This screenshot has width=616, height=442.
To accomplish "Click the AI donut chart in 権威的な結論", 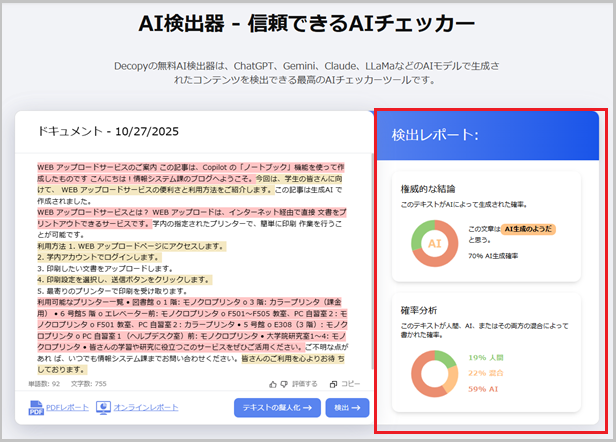I will [434, 243].
